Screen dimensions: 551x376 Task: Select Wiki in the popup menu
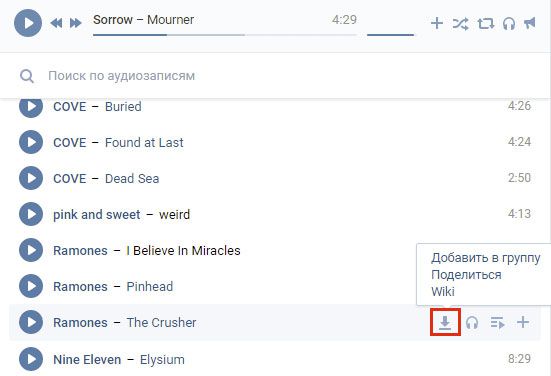(x=443, y=292)
